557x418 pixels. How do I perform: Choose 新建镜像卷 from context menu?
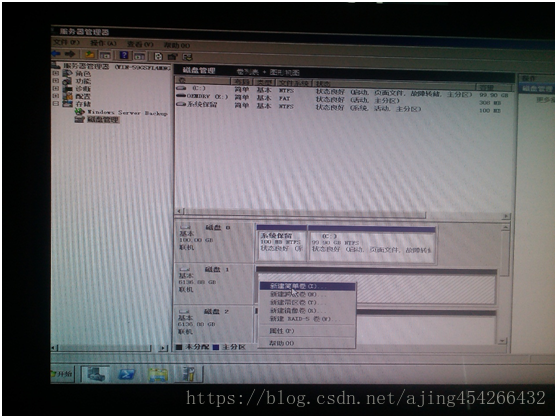(x=307, y=311)
